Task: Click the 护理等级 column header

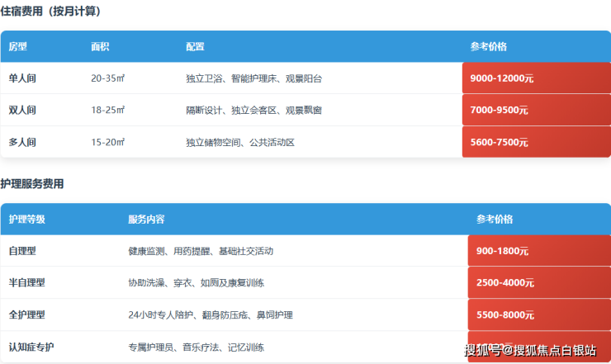Action: tap(26, 220)
